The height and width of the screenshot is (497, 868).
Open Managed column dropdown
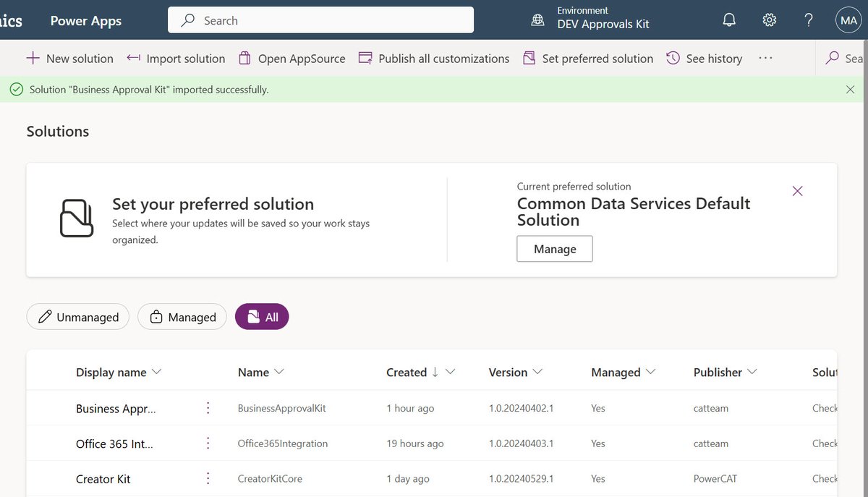(650, 372)
